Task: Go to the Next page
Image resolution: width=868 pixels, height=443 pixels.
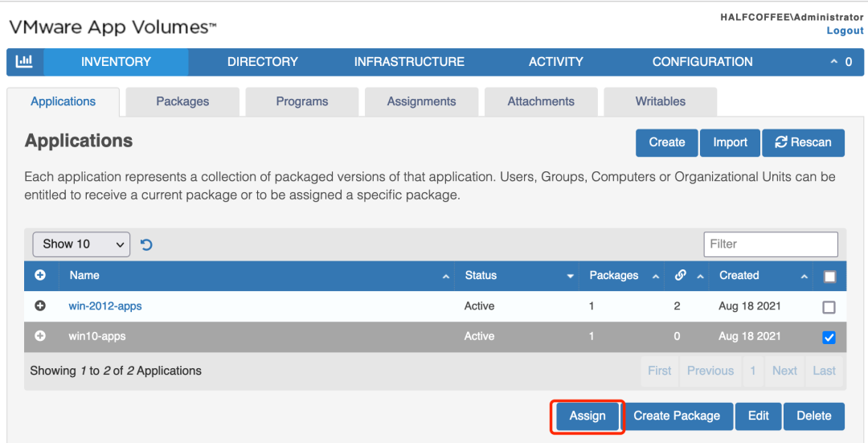Action: coord(784,371)
